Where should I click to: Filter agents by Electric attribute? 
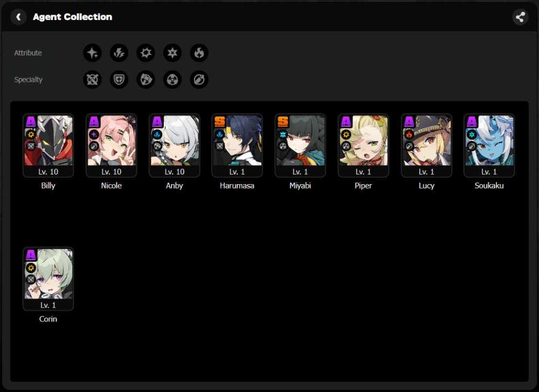(x=119, y=53)
